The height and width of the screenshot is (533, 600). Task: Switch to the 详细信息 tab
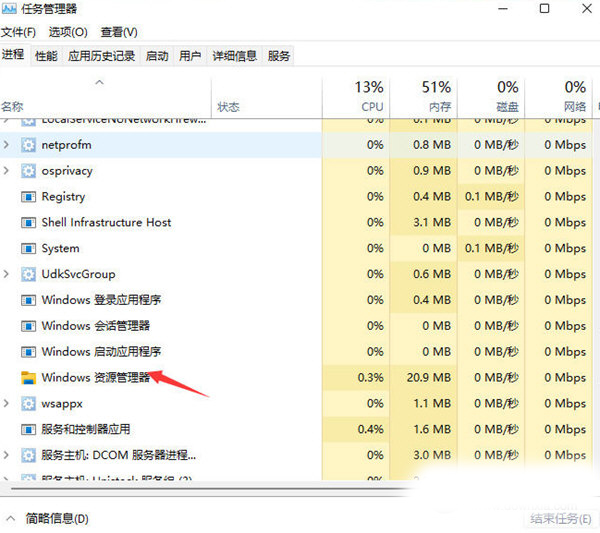click(x=235, y=56)
